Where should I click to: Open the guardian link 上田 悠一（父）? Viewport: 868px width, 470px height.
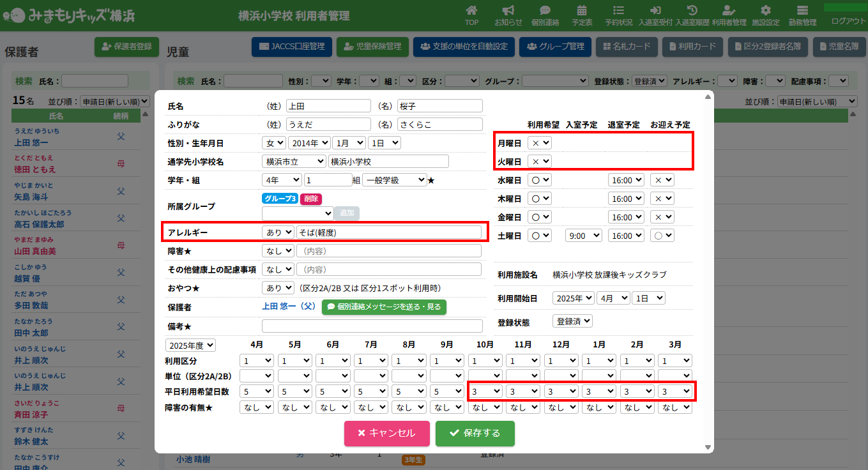pos(289,307)
